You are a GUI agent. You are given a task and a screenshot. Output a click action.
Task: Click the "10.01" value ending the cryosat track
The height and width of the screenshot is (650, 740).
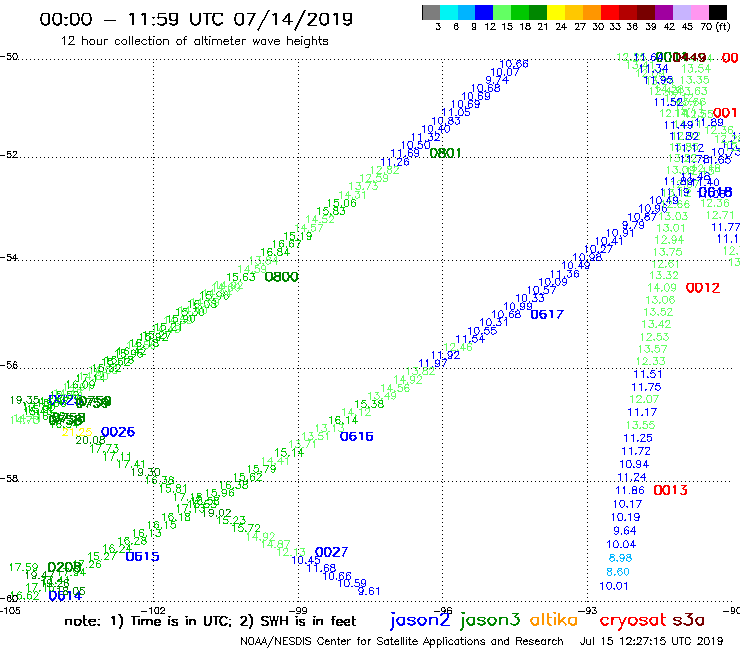614,586
